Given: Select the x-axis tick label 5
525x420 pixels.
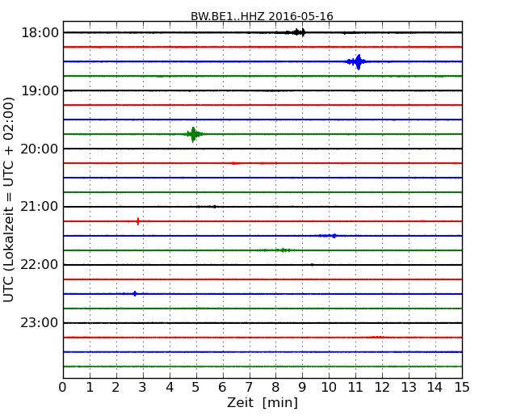Looking at the screenshot, I should click(196, 388).
